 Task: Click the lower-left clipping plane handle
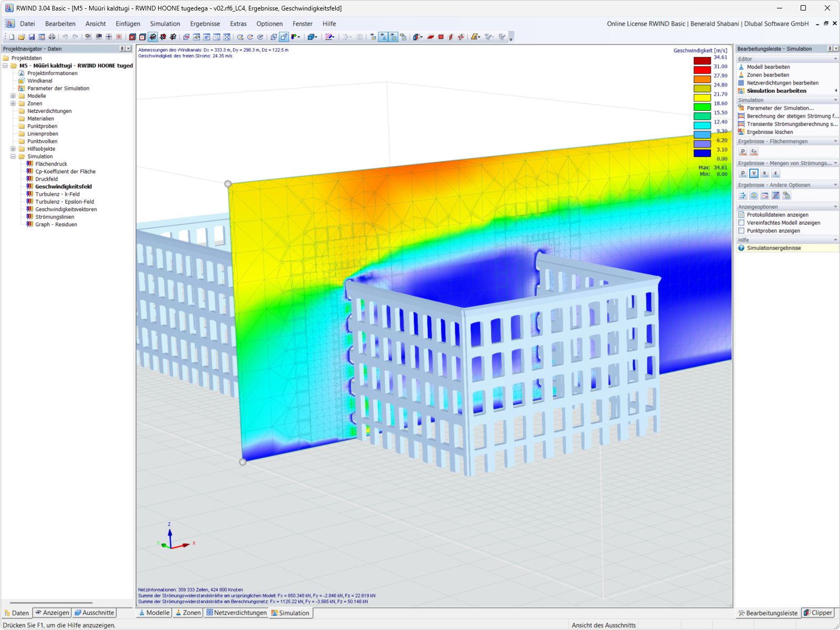point(243,462)
